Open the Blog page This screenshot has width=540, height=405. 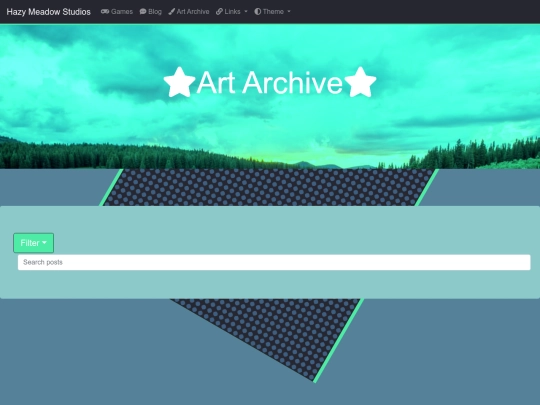coord(150,12)
